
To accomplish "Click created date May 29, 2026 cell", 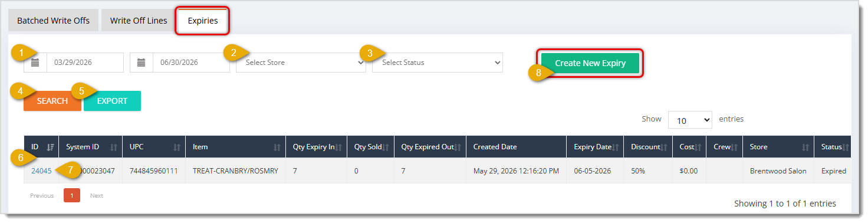I will click(x=516, y=171).
